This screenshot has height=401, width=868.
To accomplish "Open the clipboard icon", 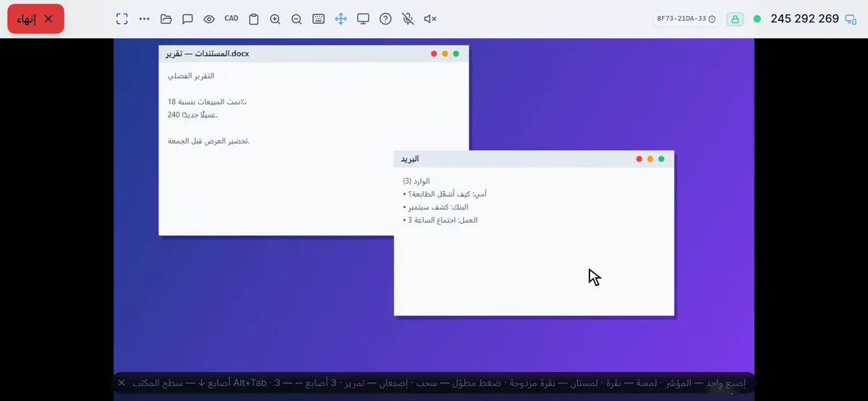I will [253, 19].
